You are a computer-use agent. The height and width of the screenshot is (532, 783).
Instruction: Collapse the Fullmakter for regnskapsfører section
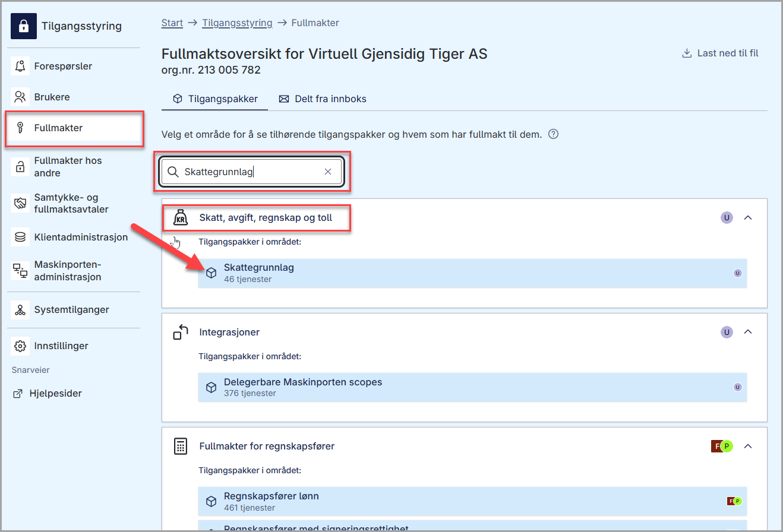pos(748,446)
